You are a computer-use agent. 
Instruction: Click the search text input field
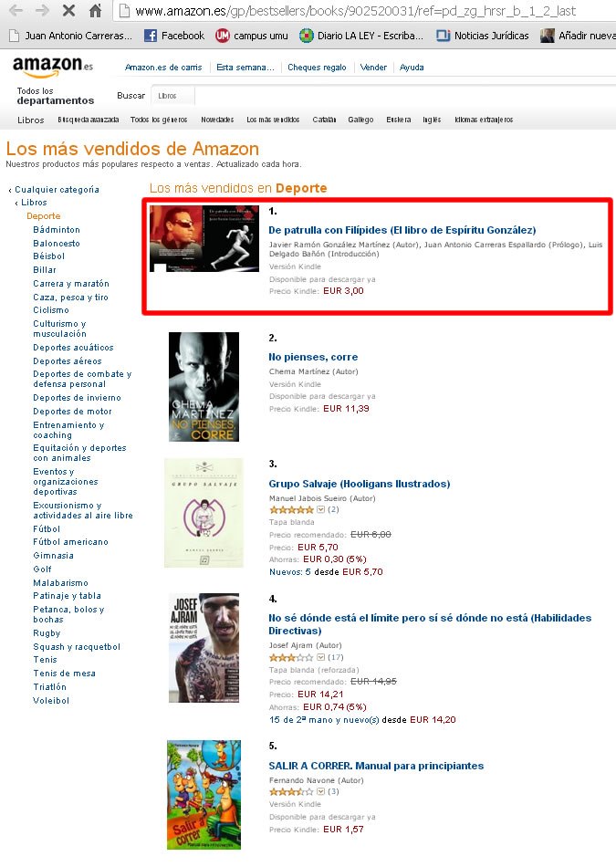pos(405,96)
